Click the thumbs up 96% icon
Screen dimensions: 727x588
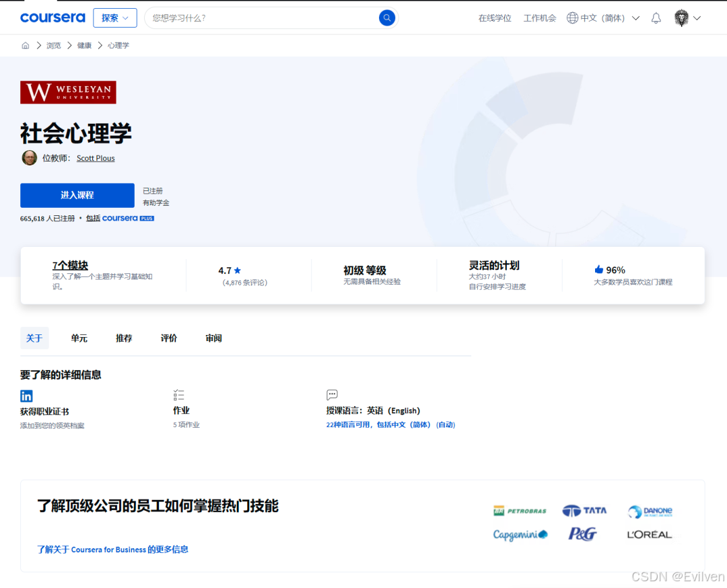pos(598,269)
